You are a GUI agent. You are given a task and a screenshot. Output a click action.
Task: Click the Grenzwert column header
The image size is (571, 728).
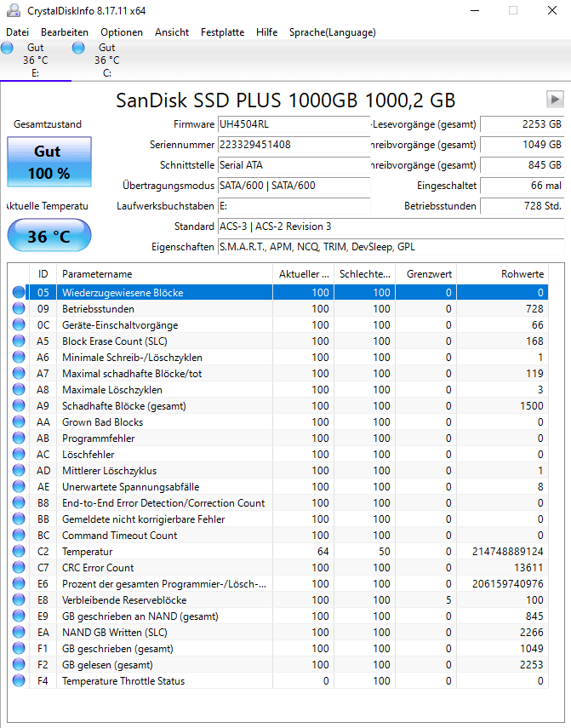tap(425, 274)
